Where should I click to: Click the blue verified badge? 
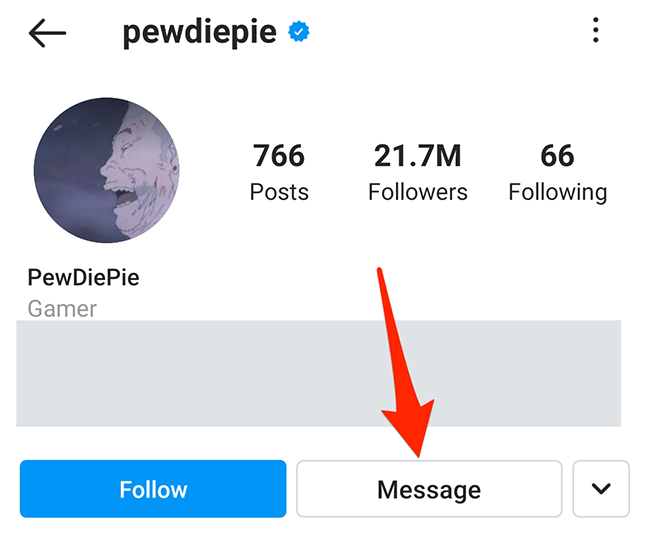[x=298, y=33]
